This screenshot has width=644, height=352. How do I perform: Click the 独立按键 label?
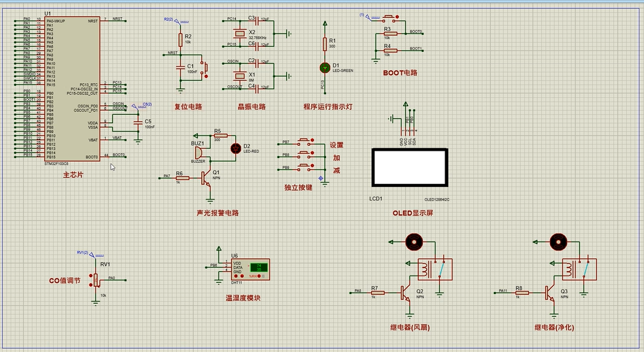tap(299, 187)
